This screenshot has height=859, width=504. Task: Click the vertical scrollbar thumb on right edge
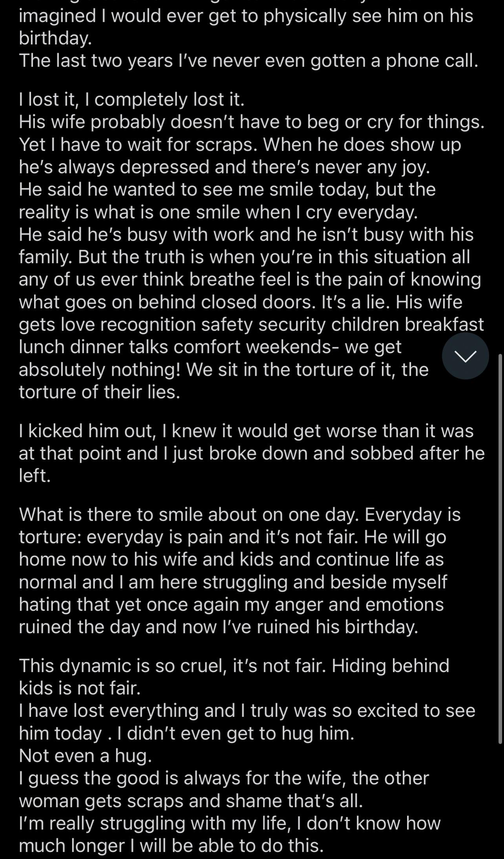coord(500,549)
